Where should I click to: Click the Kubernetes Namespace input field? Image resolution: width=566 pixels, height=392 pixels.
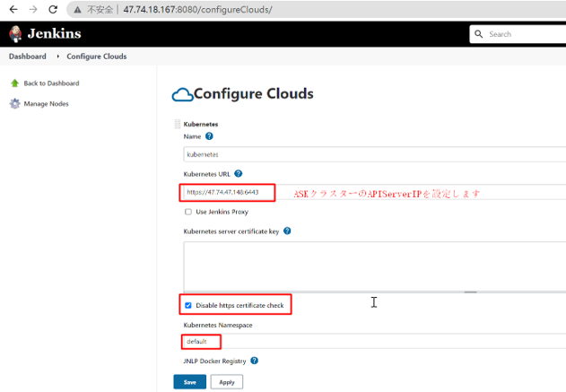[x=374, y=341]
